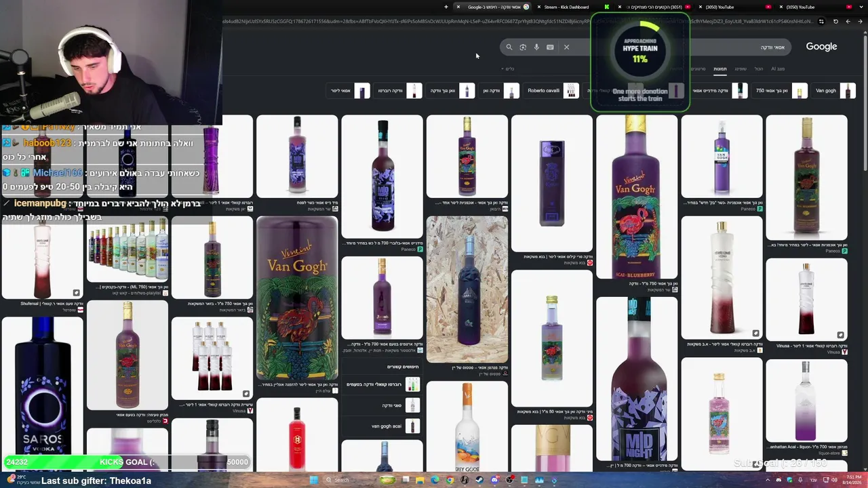Open Microsoft Edge from the taskbar
The height and width of the screenshot is (488, 868).
(435, 480)
